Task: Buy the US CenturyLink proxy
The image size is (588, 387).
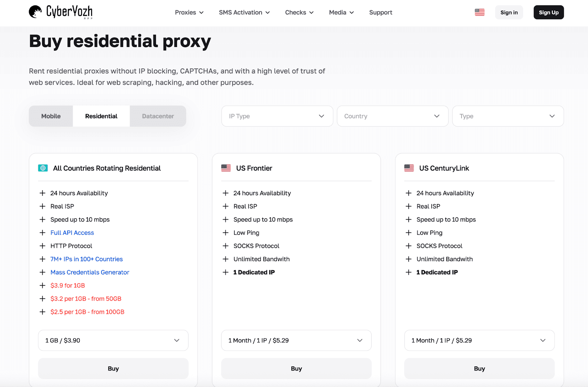Action: 479,368
